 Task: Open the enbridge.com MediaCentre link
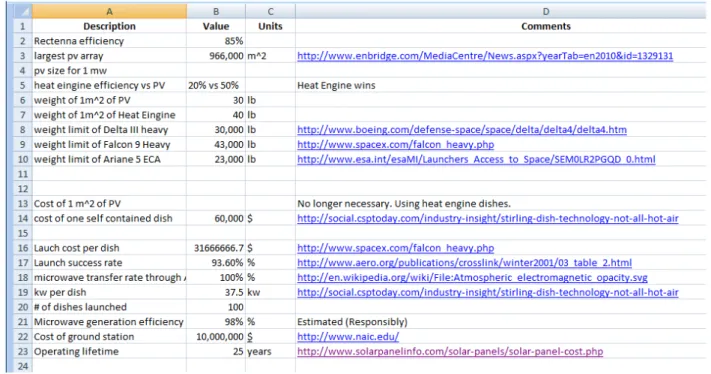(x=485, y=56)
